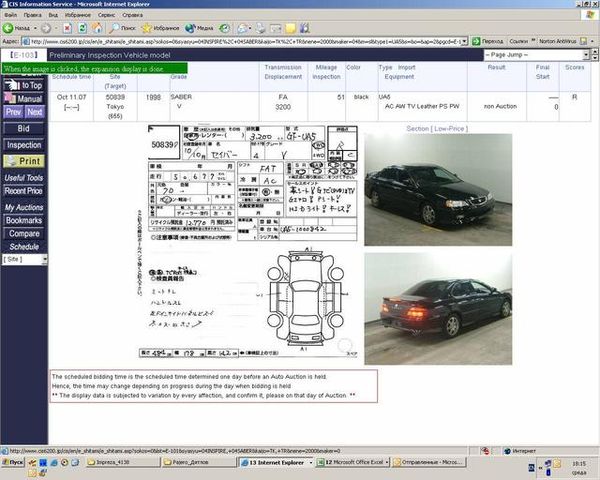This screenshot has height=480, width=600.
Task: Open the Mail button dropdown arrow
Action: (x=250, y=28)
